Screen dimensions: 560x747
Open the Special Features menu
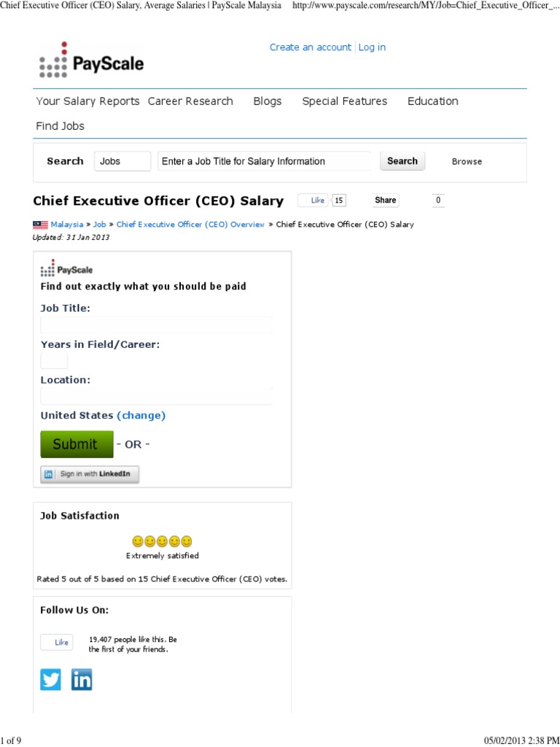(x=345, y=101)
